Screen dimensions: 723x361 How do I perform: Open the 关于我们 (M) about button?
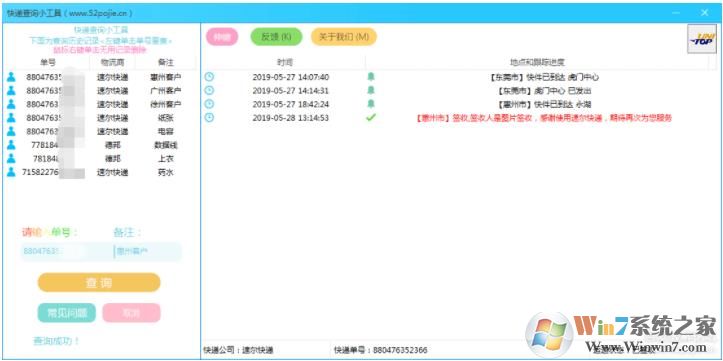(344, 37)
